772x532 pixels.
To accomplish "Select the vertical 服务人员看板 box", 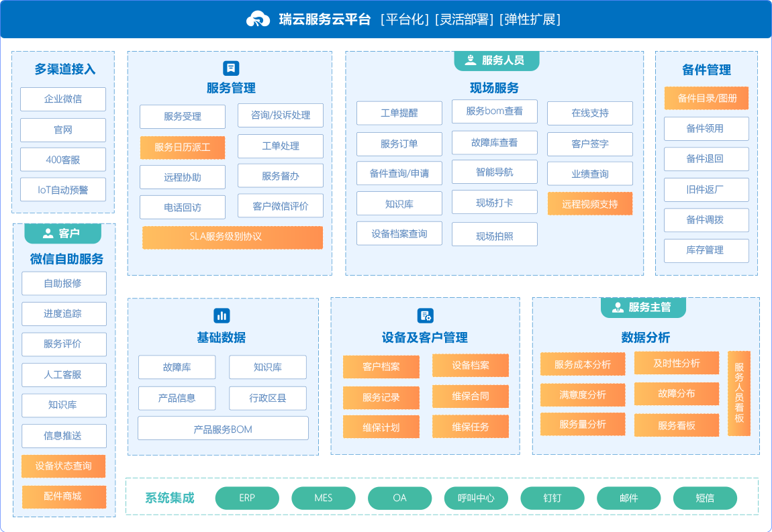I will (739, 393).
